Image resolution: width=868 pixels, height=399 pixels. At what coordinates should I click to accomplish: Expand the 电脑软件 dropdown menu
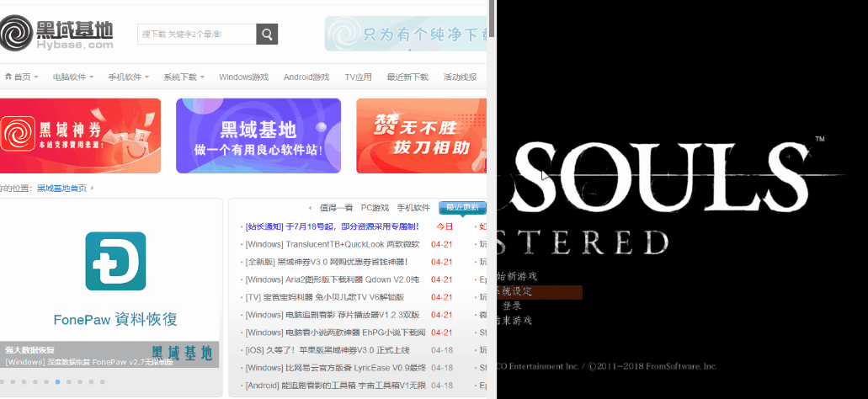click(x=73, y=77)
